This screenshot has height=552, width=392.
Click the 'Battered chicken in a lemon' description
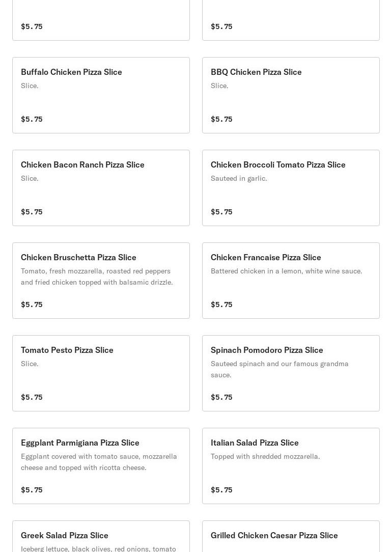point(286,271)
